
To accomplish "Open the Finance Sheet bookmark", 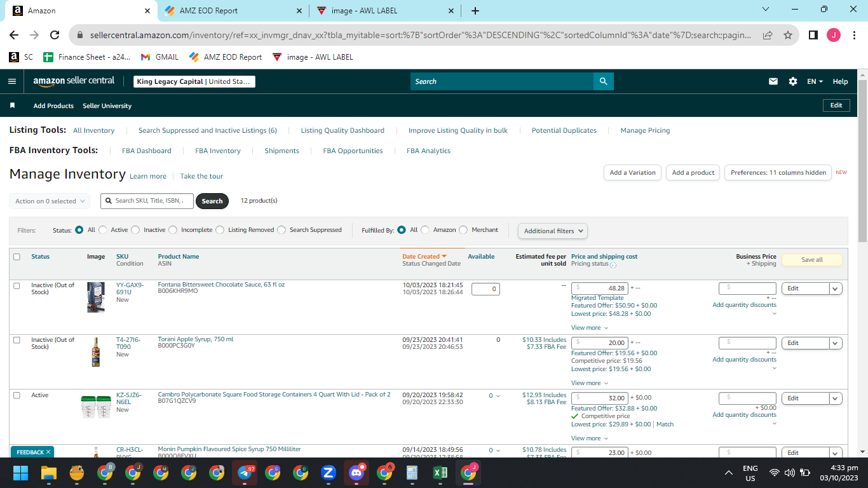I will pos(87,57).
